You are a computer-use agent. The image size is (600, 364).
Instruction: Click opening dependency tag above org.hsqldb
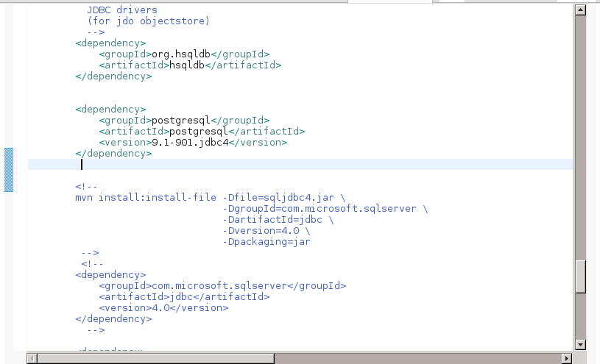point(110,43)
